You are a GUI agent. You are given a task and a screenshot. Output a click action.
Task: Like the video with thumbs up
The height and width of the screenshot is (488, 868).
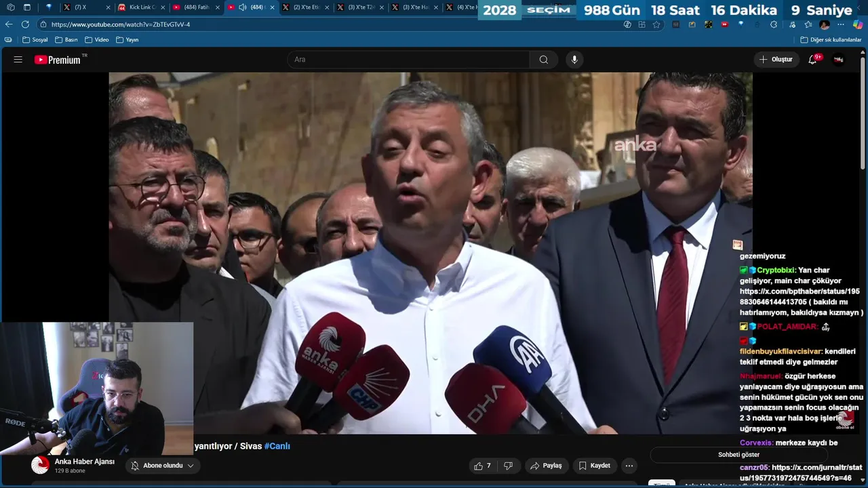482,466
